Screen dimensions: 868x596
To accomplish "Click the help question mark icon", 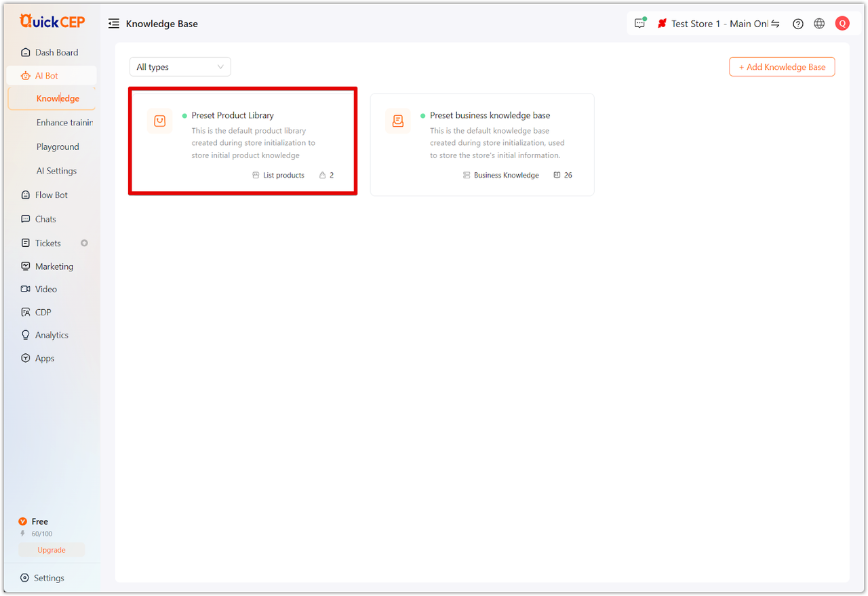I will point(798,24).
